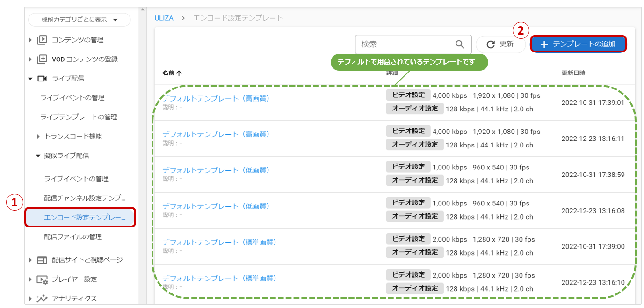Click the refresh icon in 更新 button
644x308 pixels.
point(491,44)
